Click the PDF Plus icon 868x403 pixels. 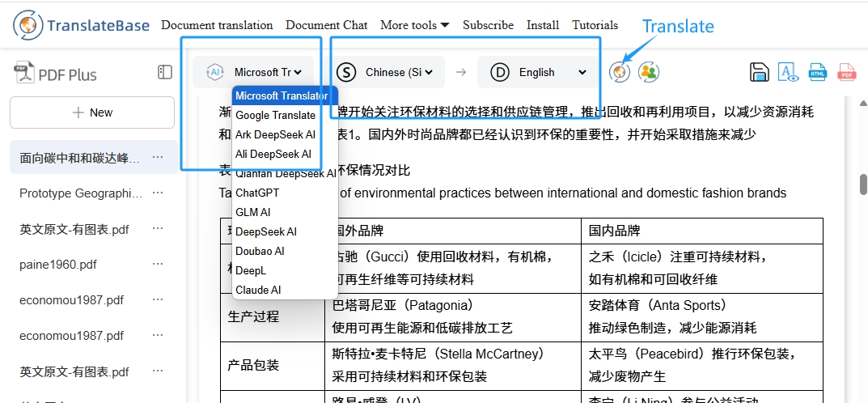(23, 73)
